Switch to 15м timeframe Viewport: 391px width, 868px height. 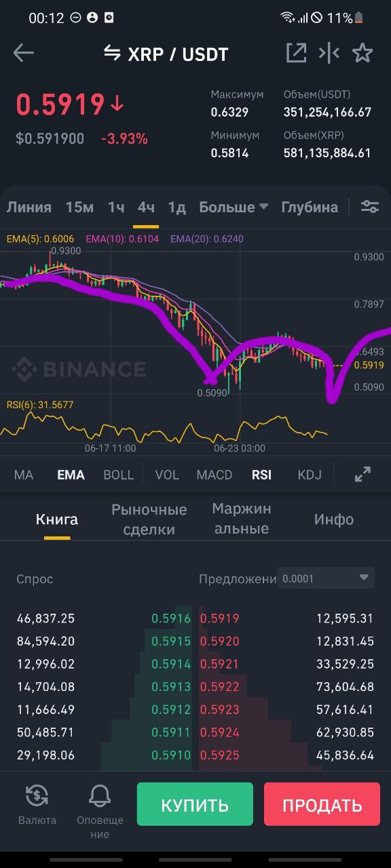pyautogui.click(x=79, y=208)
